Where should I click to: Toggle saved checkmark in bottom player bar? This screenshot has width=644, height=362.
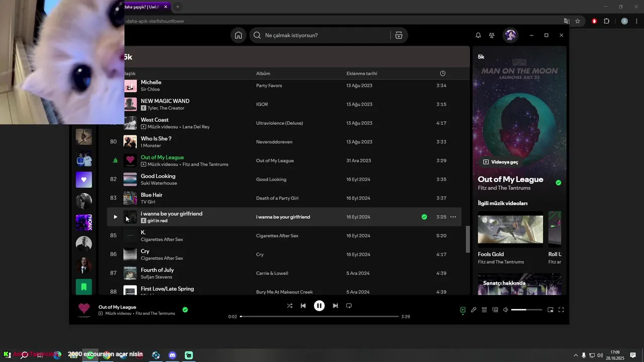tap(185, 310)
